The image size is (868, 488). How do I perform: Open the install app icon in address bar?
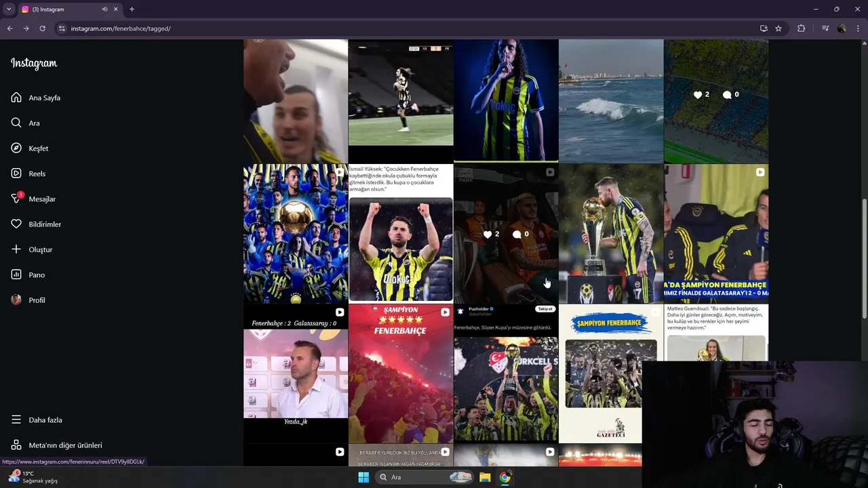764,28
